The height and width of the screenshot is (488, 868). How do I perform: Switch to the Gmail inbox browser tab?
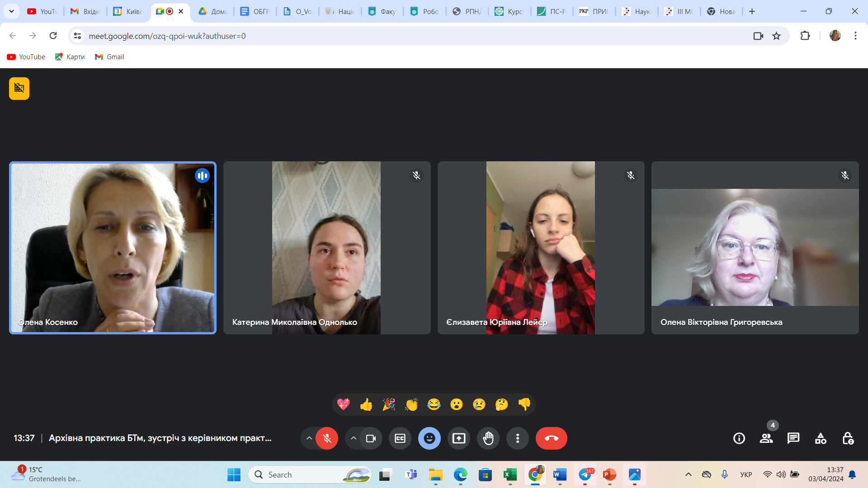point(85,11)
